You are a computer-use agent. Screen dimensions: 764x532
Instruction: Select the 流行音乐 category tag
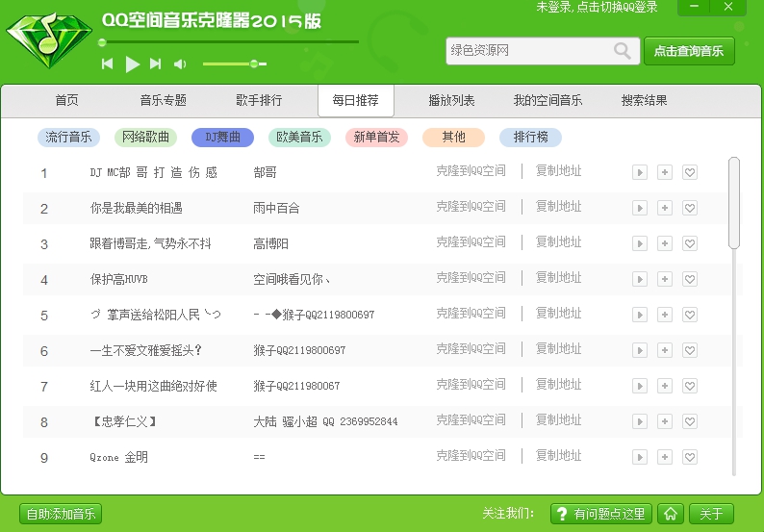pyautogui.click(x=68, y=138)
